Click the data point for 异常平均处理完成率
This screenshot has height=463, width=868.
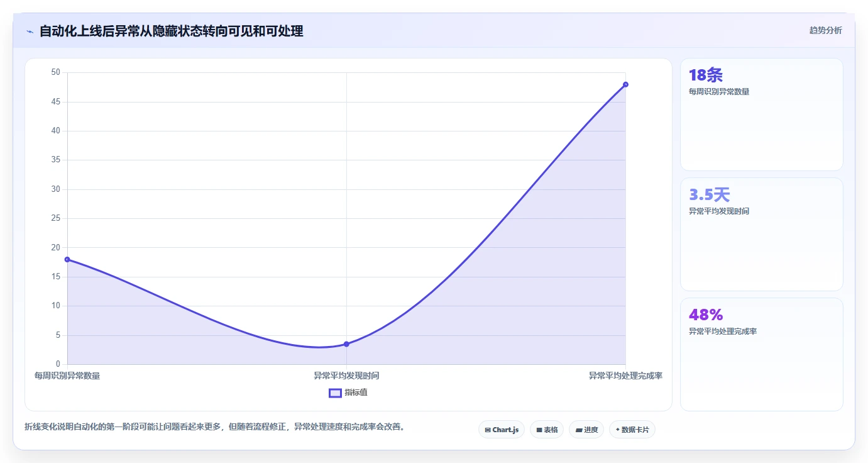[625, 84]
